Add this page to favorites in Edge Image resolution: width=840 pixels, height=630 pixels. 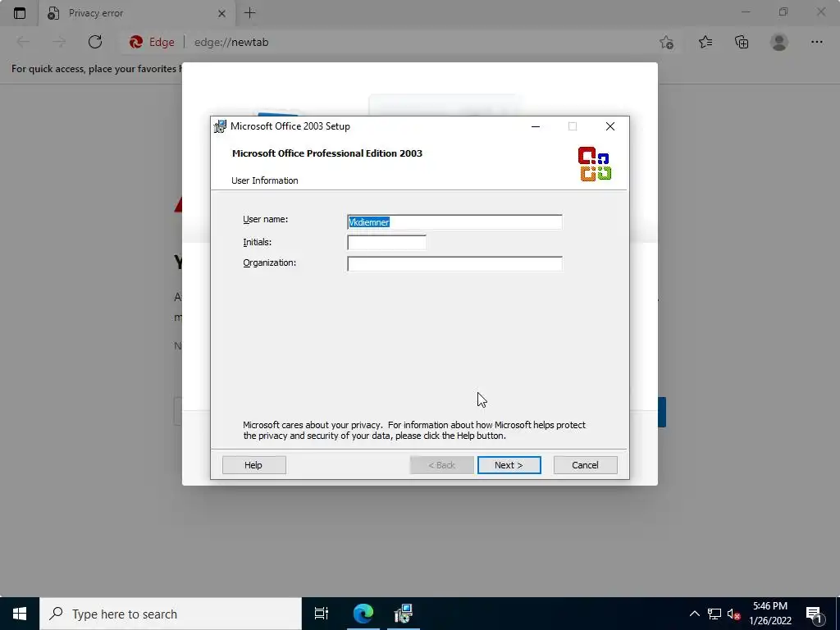click(666, 42)
